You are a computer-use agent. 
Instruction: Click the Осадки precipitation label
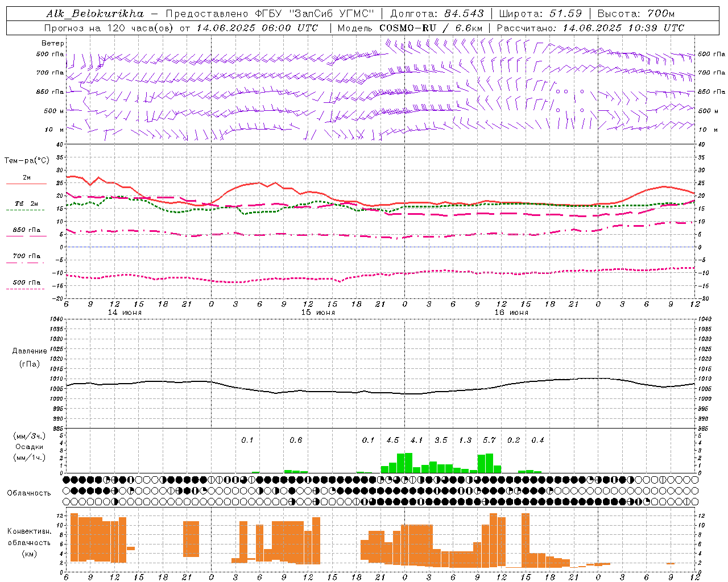click(29, 447)
